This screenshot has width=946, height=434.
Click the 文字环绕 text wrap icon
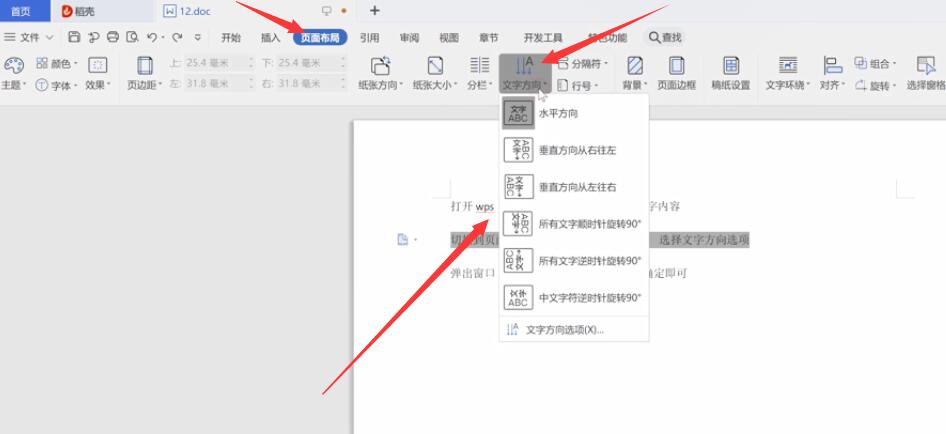coord(787,65)
